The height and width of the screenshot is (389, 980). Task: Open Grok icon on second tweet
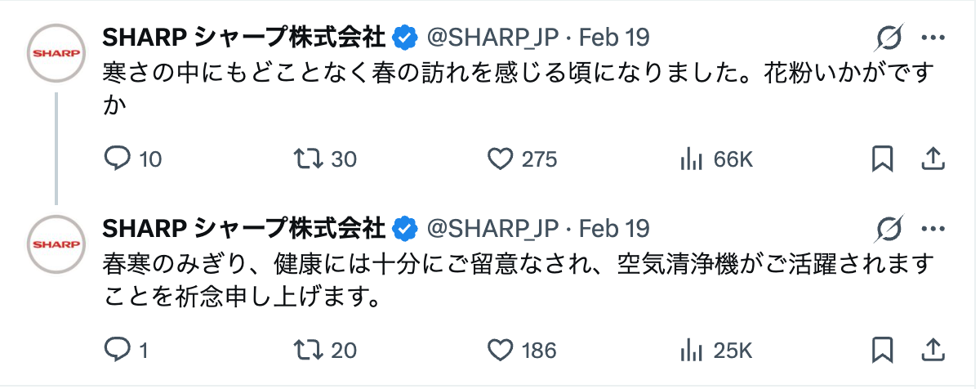(x=889, y=228)
